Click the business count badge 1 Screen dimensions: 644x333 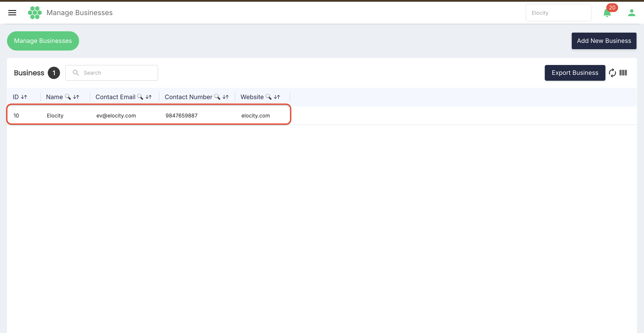tap(54, 73)
